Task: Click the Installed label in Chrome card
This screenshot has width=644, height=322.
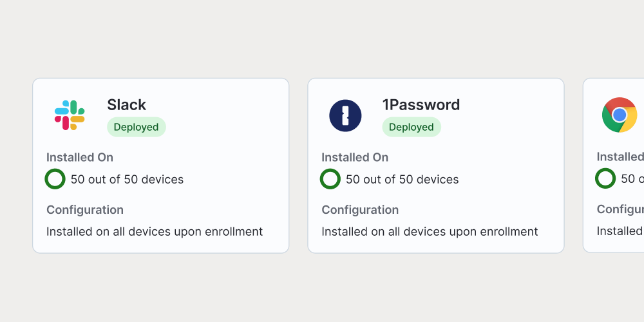Action: (x=619, y=157)
